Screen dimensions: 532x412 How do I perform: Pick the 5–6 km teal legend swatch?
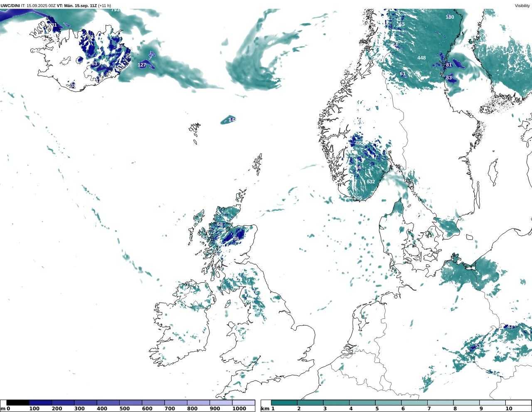(x=388, y=402)
